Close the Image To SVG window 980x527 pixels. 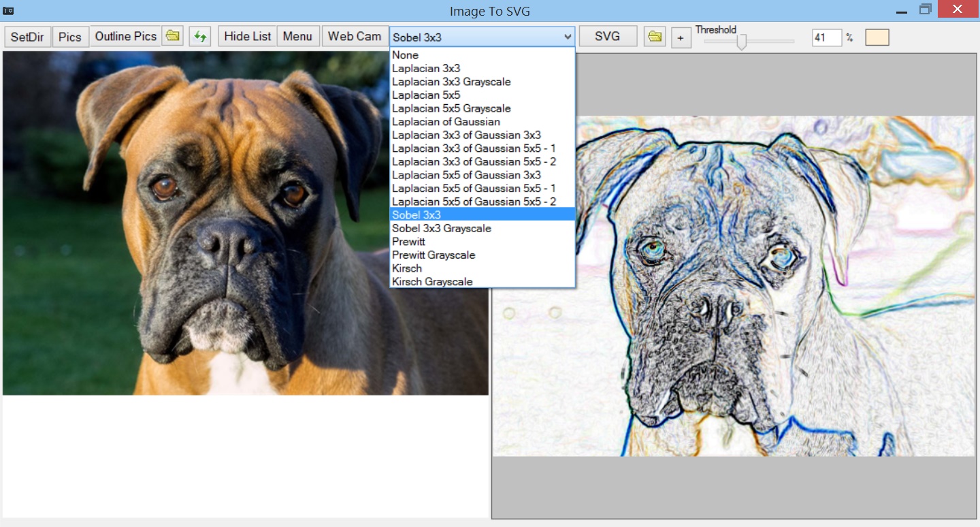point(958,10)
